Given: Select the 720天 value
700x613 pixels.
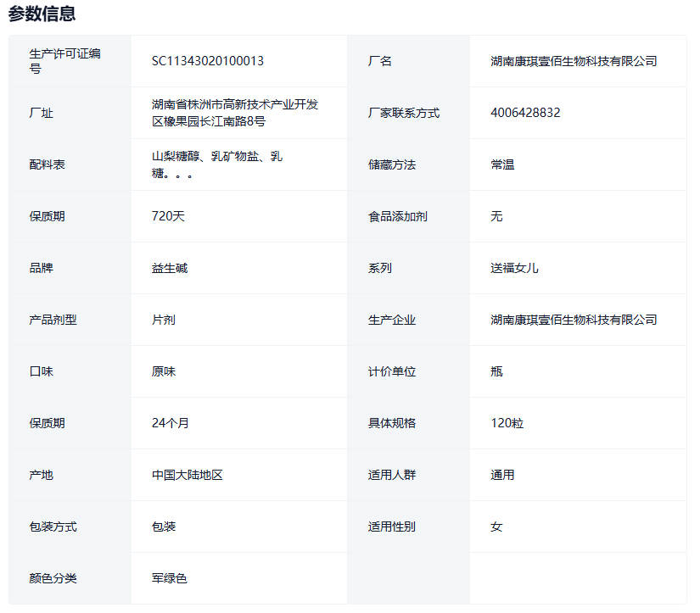Looking at the screenshot, I should pos(168,216).
